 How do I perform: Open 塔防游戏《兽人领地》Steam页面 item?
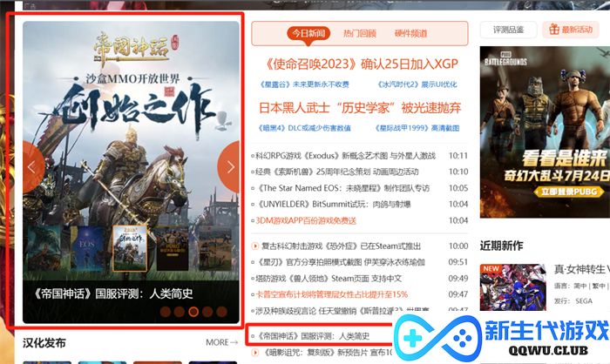pyautogui.click(x=327, y=279)
